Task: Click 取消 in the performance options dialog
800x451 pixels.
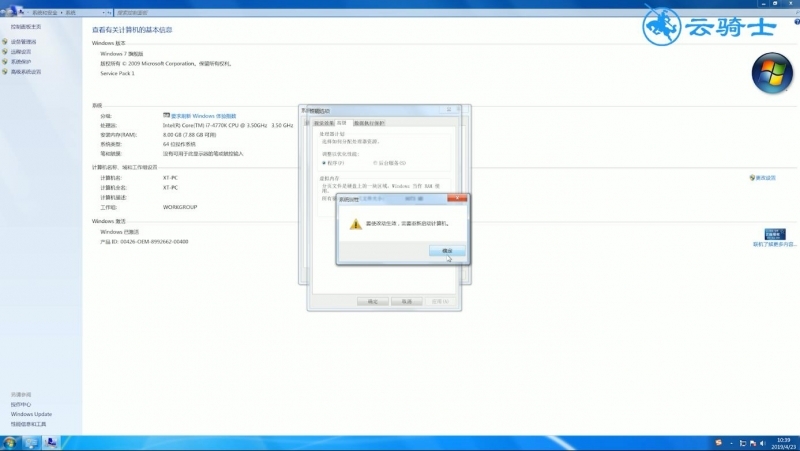Action: [406, 302]
